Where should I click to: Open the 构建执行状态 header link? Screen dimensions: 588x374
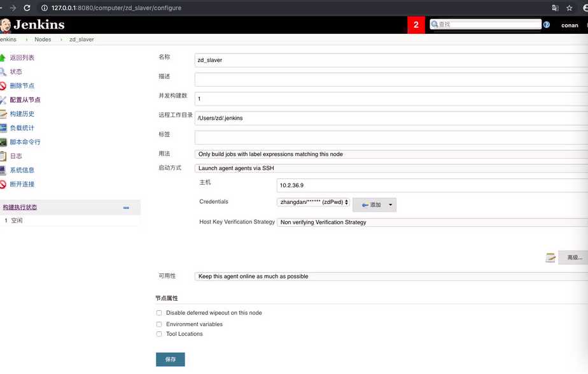20,207
